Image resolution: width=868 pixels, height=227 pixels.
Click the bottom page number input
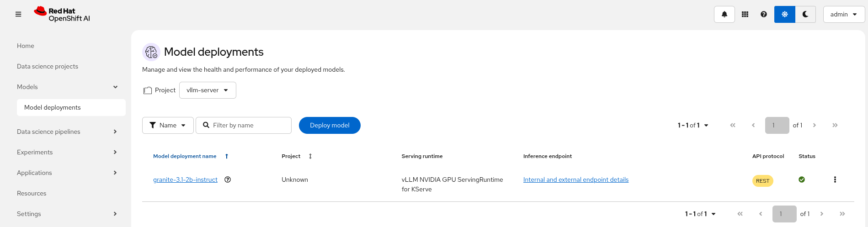(x=784, y=214)
